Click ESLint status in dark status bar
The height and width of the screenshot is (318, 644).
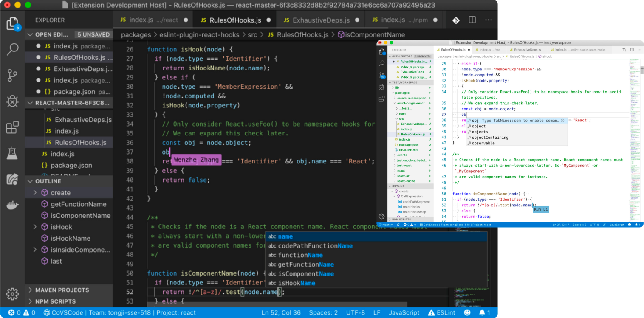[x=442, y=312]
